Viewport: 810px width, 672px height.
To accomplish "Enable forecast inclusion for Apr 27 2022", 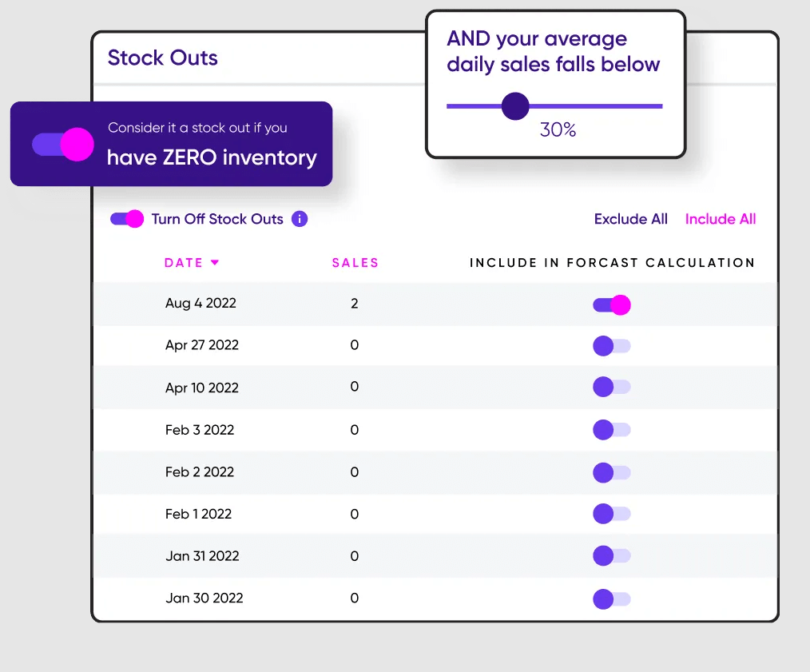I will 612,346.
